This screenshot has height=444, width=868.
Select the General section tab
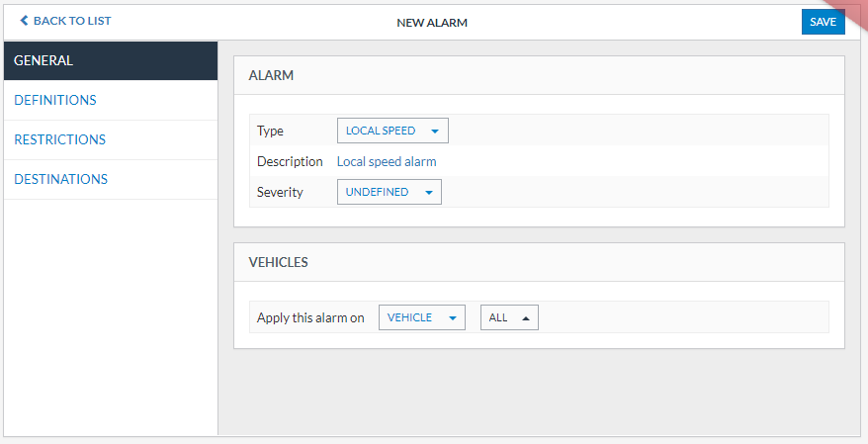(110, 60)
